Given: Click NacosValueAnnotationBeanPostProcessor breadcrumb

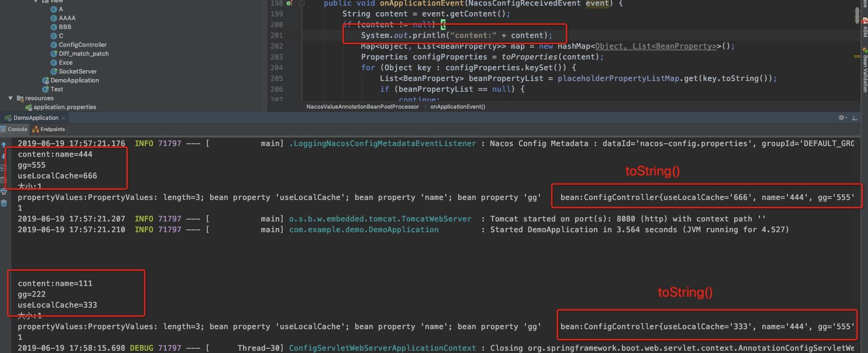Looking at the screenshot, I should [363, 107].
